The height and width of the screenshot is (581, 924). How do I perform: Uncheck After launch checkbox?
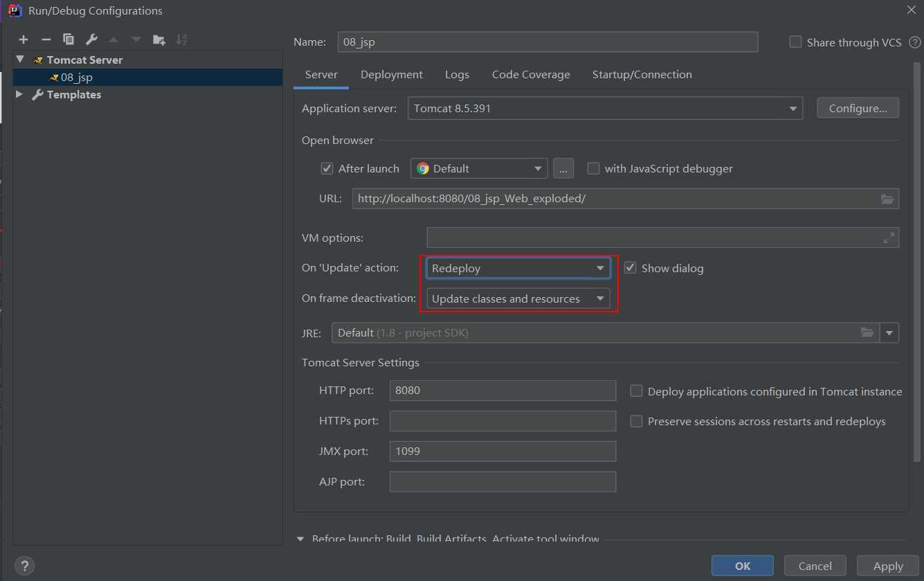327,168
